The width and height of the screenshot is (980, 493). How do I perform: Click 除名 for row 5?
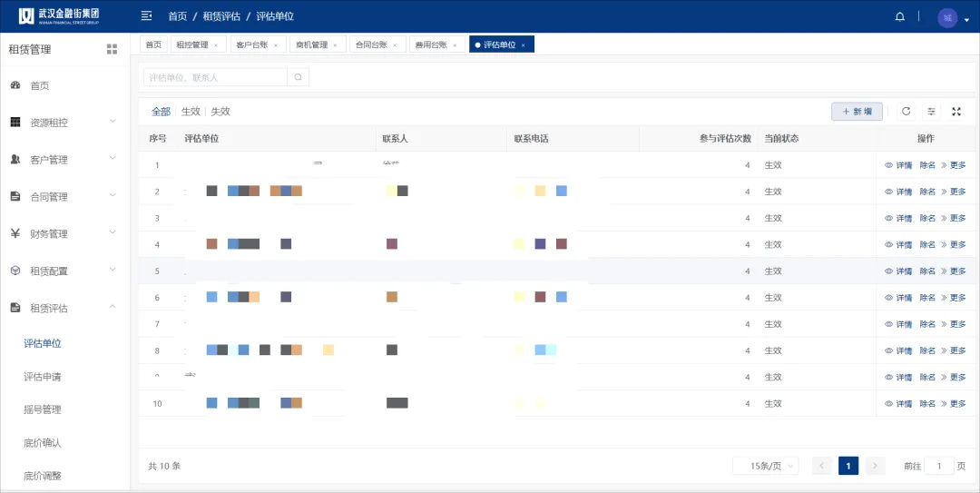(927, 271)
